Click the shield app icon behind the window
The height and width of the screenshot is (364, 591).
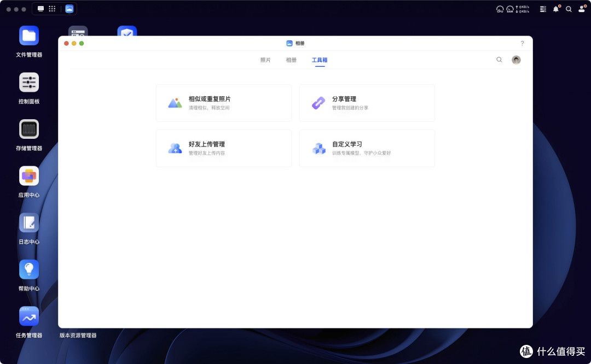tap(127, 31)
